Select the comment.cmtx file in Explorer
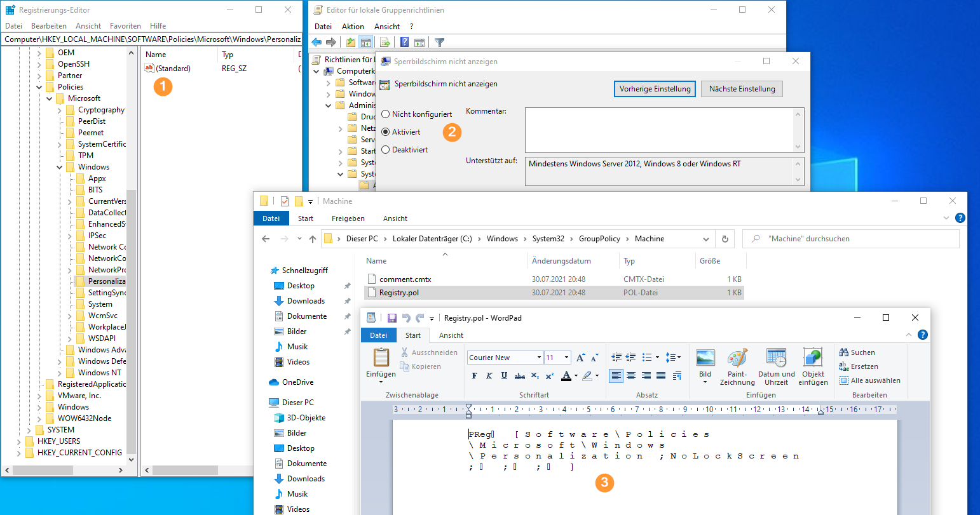The height and width of the screenshot is (515, 980). coord(554,279)
